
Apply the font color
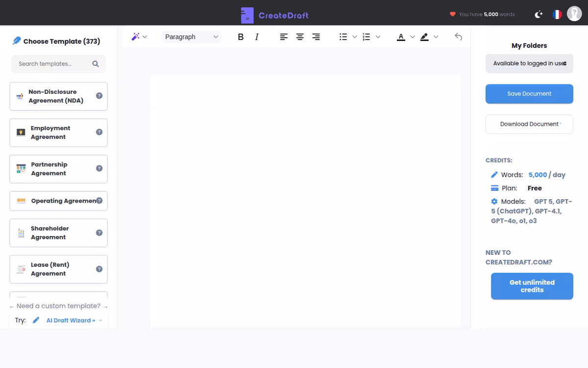tap(401, 37)
